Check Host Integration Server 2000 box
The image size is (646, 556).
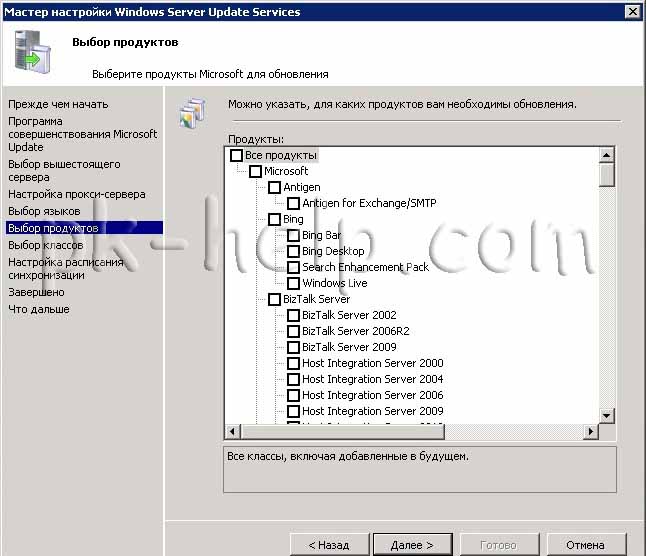click(293, 363)
